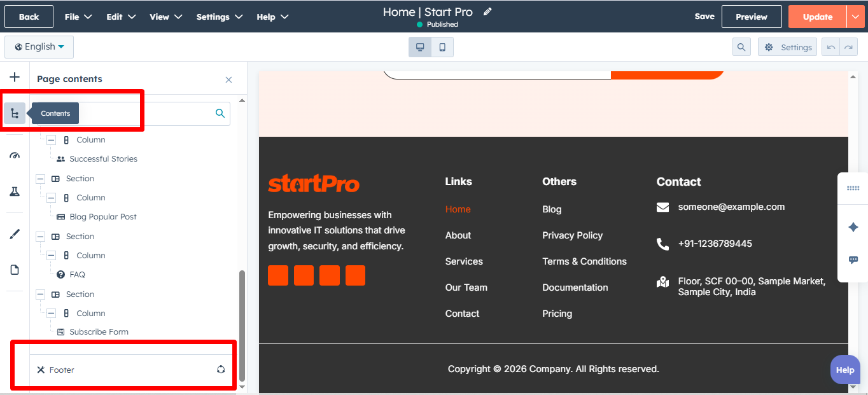
Task: Open the Optimize speedometer panel icon
Action: [x=15, y=155]
